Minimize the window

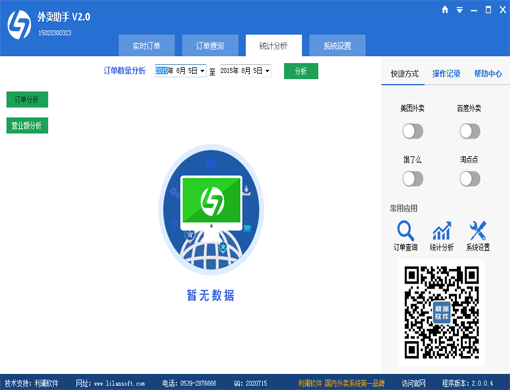(x=474, y=10)
